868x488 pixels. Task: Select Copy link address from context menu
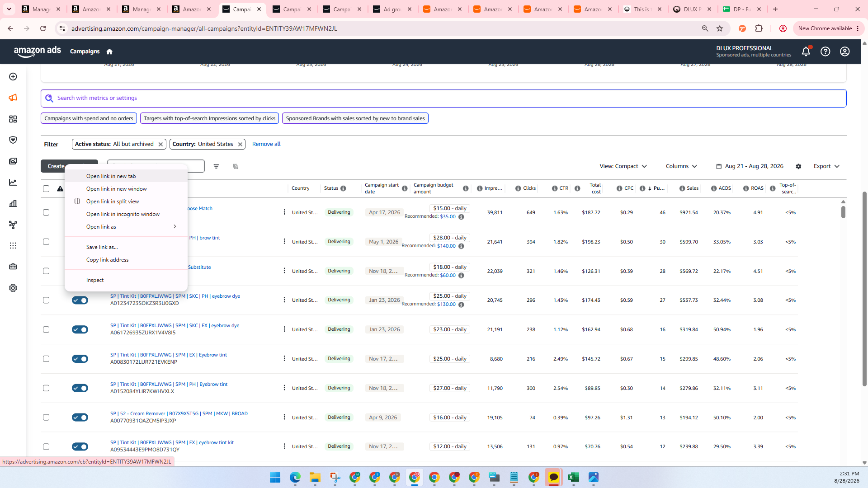click(x=126, y=260)
